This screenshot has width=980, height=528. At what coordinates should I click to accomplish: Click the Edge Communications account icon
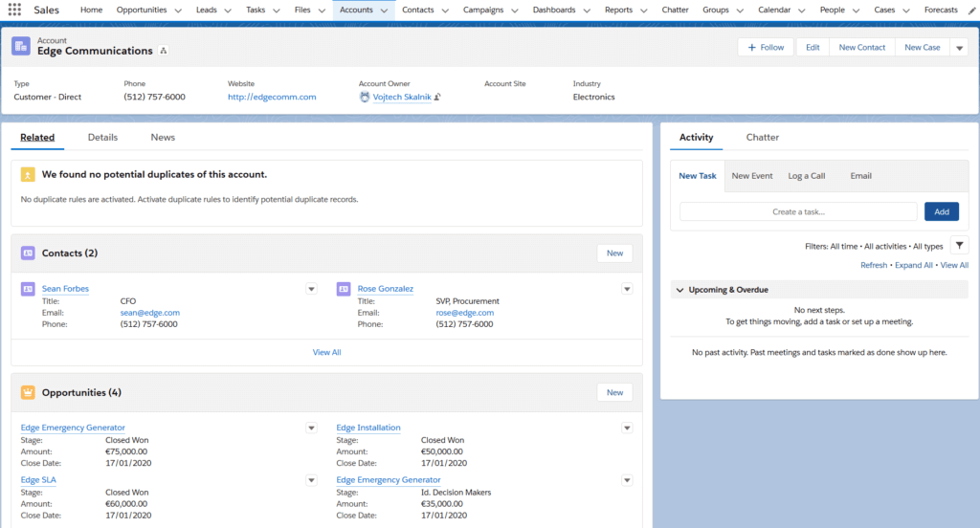coord(21,46)
